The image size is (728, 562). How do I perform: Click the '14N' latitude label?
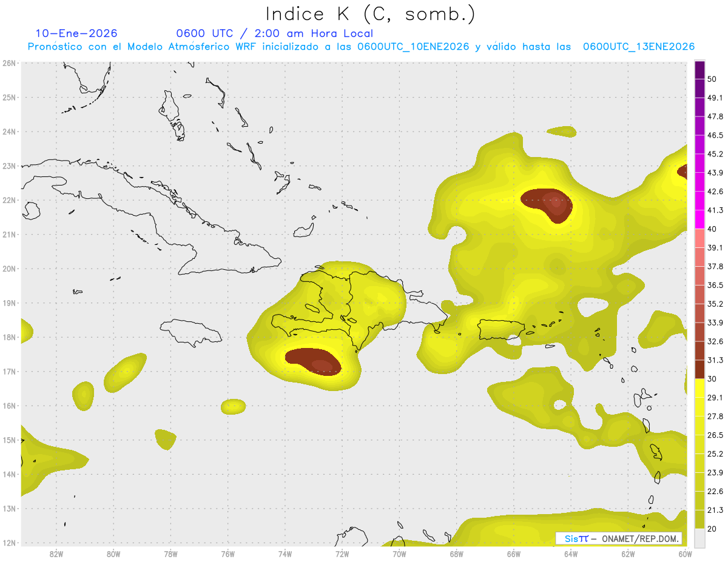pyautogui.click(x=9, y=474)
